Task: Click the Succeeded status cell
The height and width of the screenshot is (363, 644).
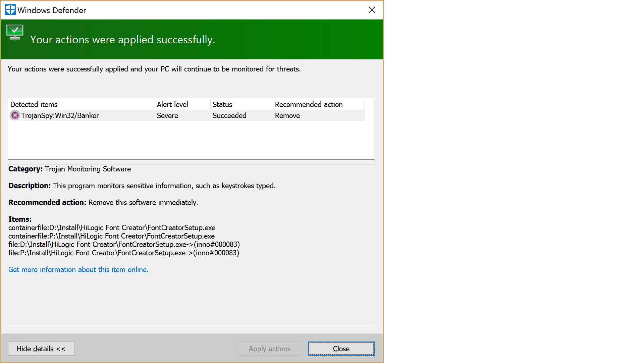Action: [229, 115]
